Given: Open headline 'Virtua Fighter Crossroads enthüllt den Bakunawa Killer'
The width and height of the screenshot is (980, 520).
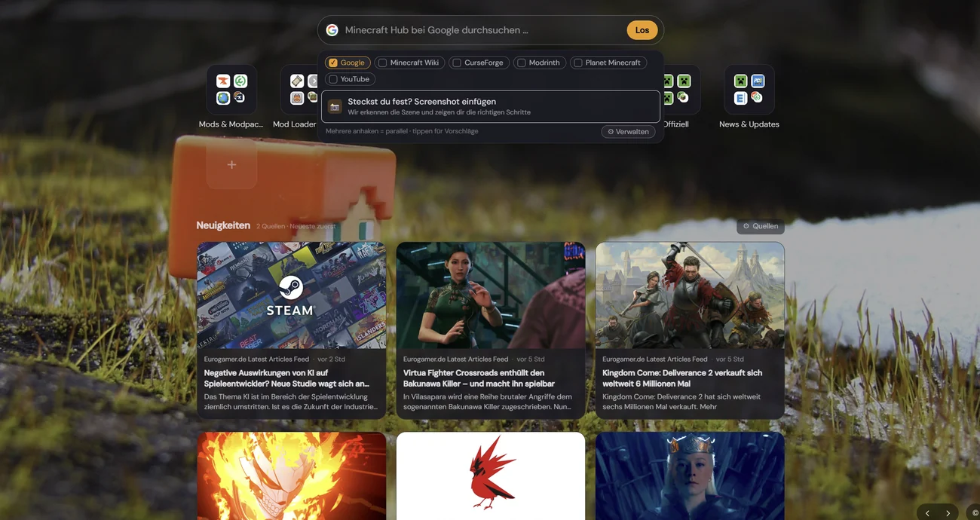Looking at the screenshot, I should (x=479, y=378).
